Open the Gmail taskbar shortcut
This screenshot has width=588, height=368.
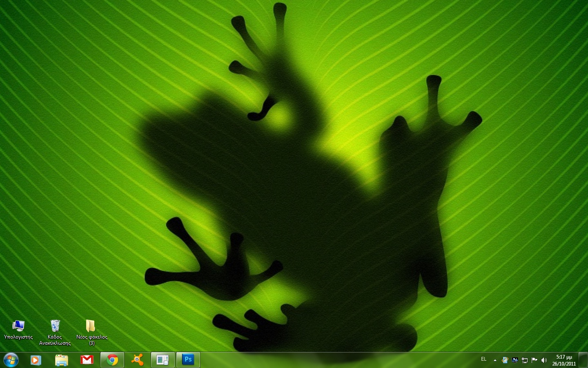coord(87,360)
